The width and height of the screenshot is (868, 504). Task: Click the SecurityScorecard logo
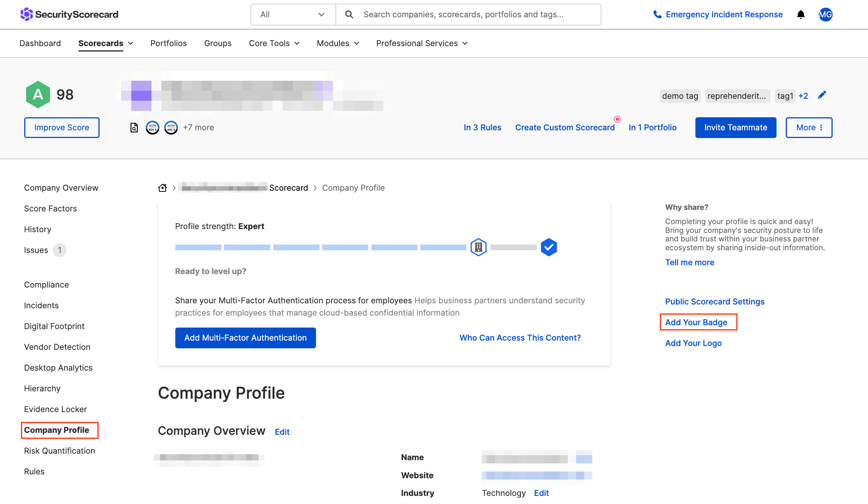69,14
